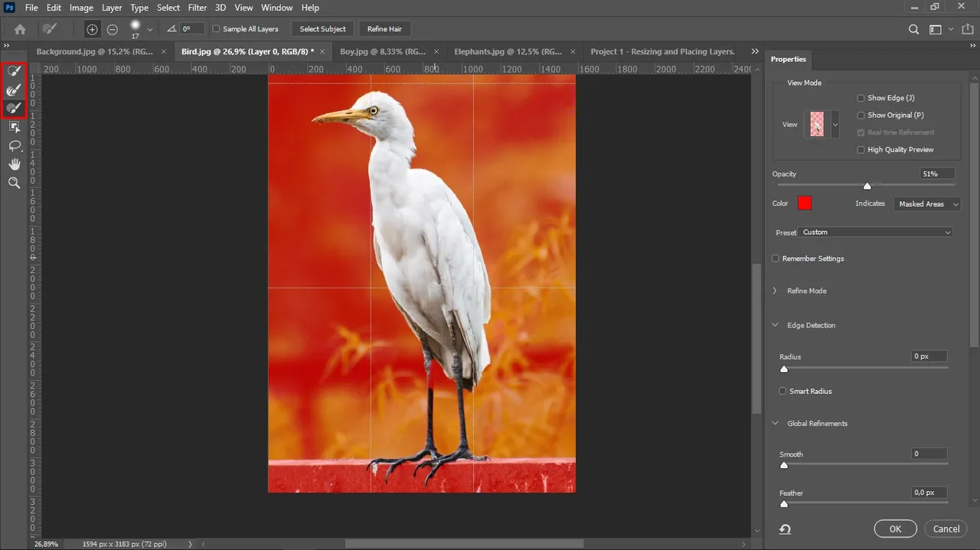Screen dimensions: 980x550
Task: Open the Preset Custom dropdown
Action: pyautogui.click(x=876, y=232)
